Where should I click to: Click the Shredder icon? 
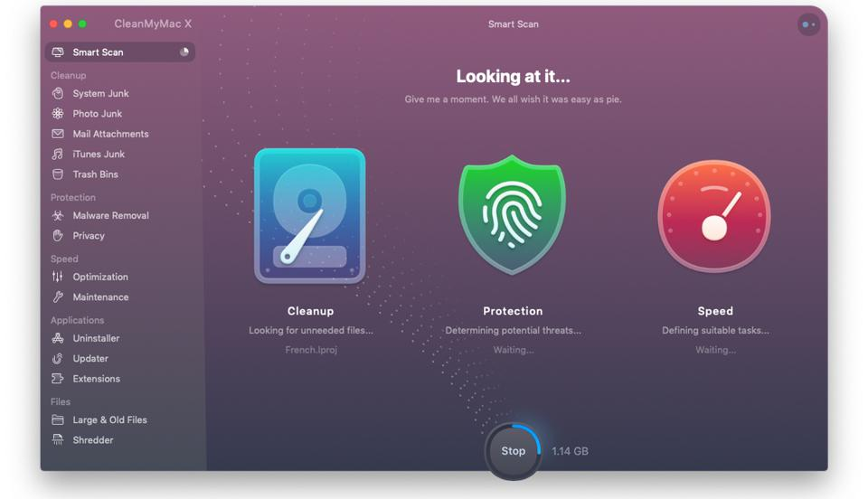58,440
